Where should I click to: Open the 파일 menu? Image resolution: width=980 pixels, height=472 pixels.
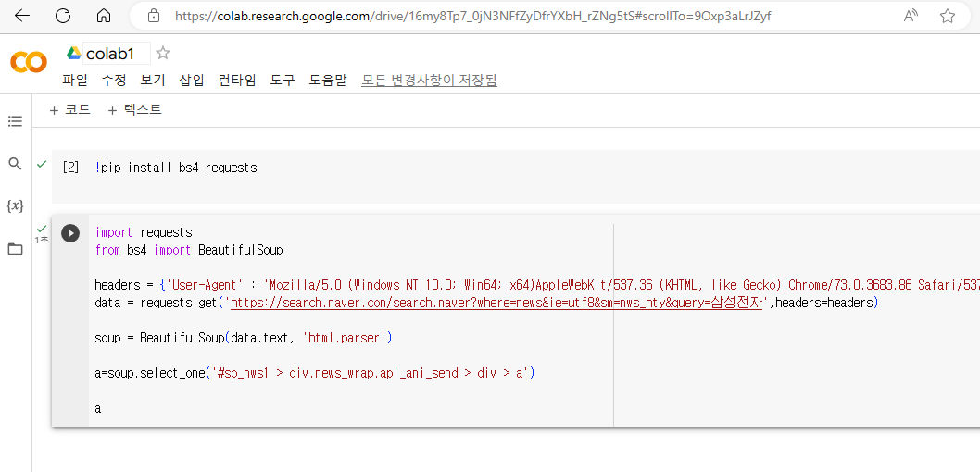click(x=75, y=80)
